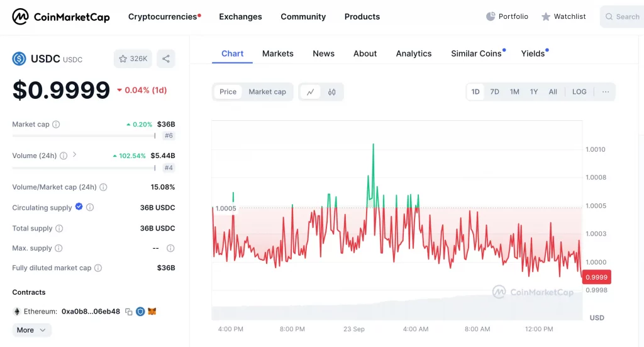Add USDC to watchlist via star 326K button
644x347 pixels.
click(133, 59)
